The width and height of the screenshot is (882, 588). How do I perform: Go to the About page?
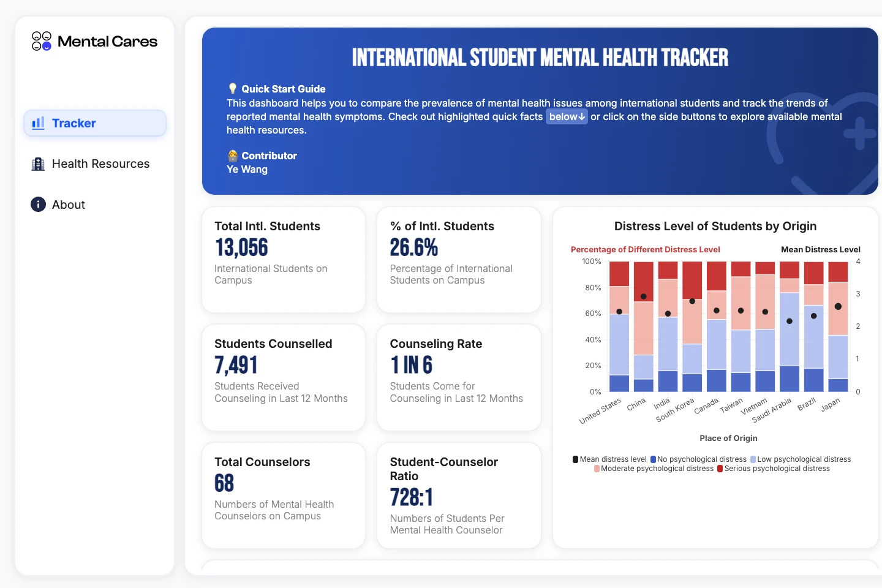coord(95,205)
